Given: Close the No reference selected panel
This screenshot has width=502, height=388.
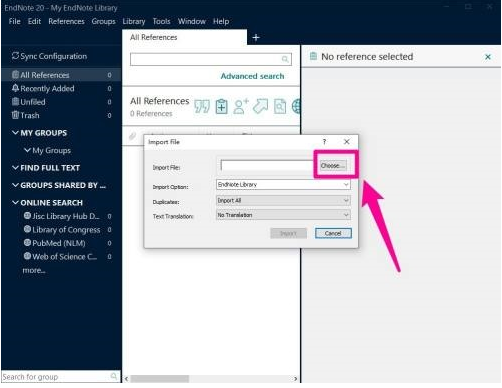Looking at the screenshot, I should (x=488, y=57).
